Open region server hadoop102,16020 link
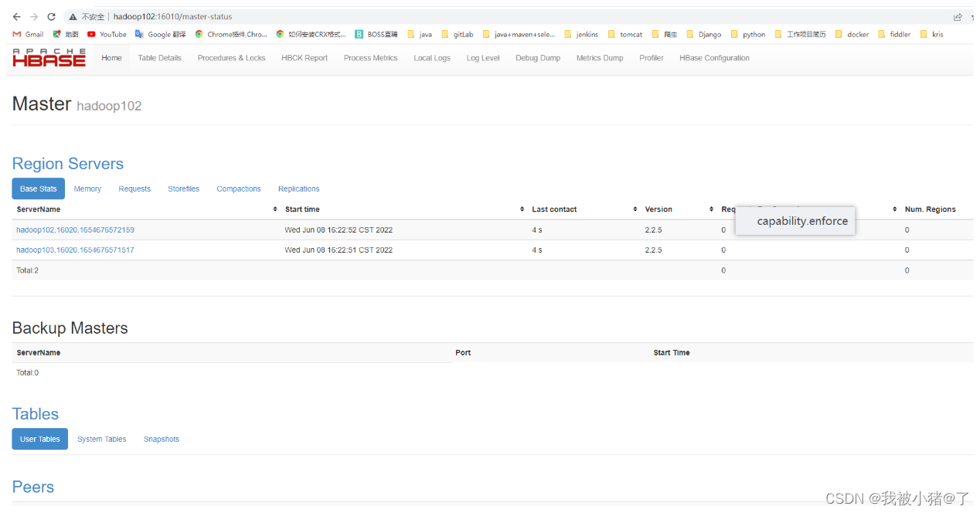 coord(75,229)
